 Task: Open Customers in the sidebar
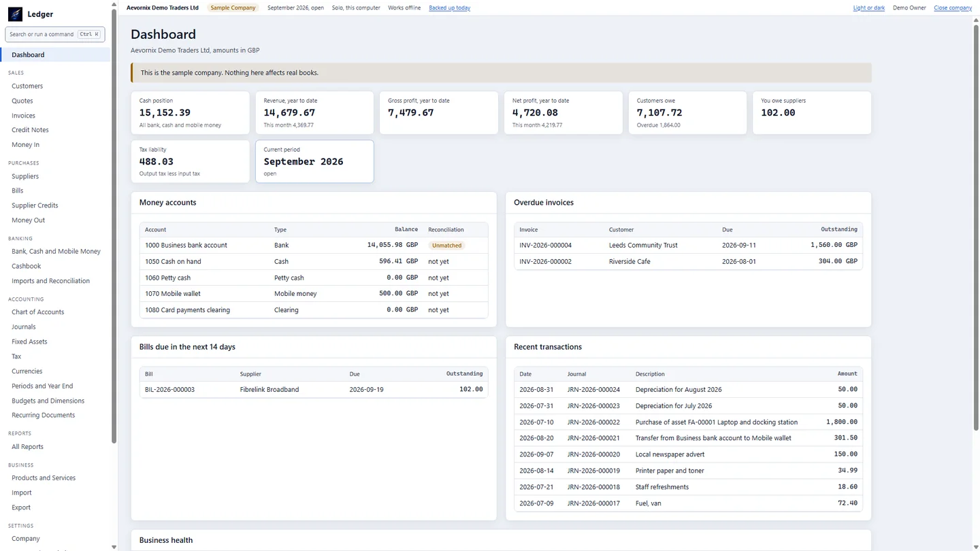tap(27, 86)
